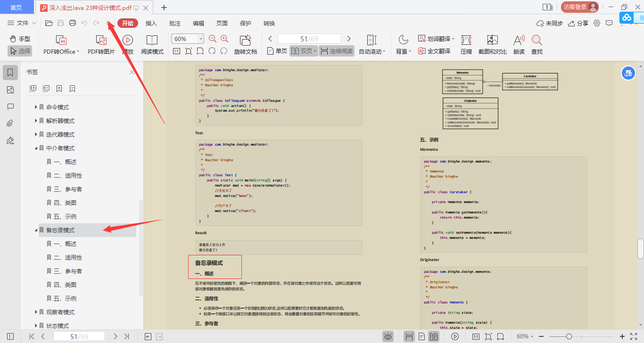This screenshot has height=343, width=644.
Task: Click the zoom out magnifier icon
Action: click(213, 39)
